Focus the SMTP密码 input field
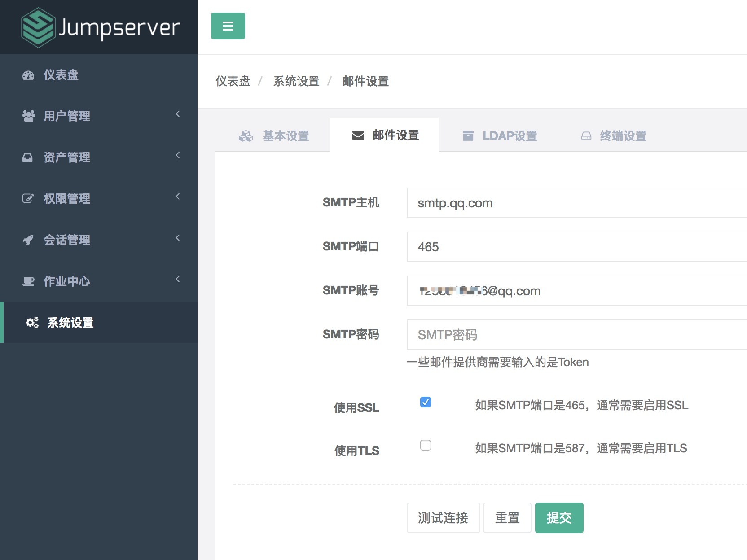This screenshot has height=560, width=747. point(577,335)
